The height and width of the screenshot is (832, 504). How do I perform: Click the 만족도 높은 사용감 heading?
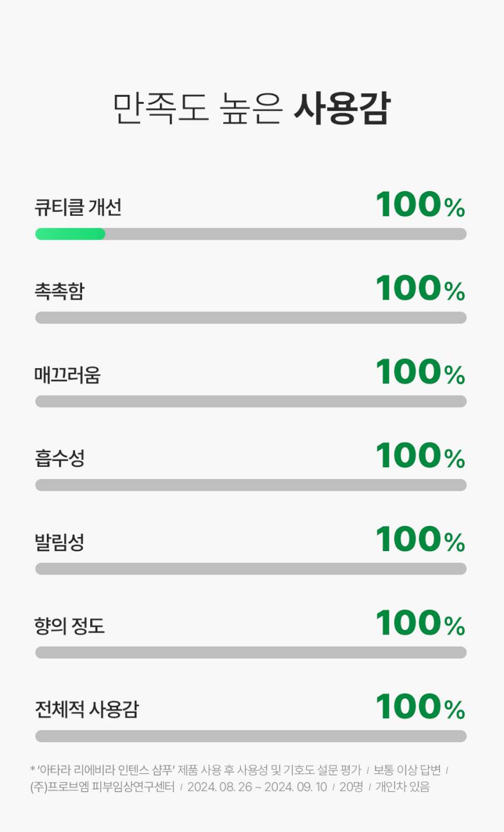[x=251, y=109]
